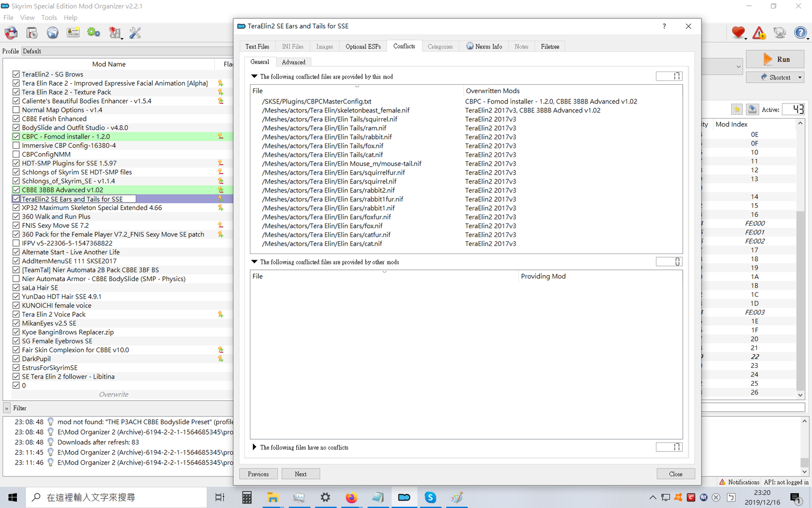This screenshot has width=812, height=508.
Task: Select the Advanced conflicts sub-tab
Action: tap(293, 62)
